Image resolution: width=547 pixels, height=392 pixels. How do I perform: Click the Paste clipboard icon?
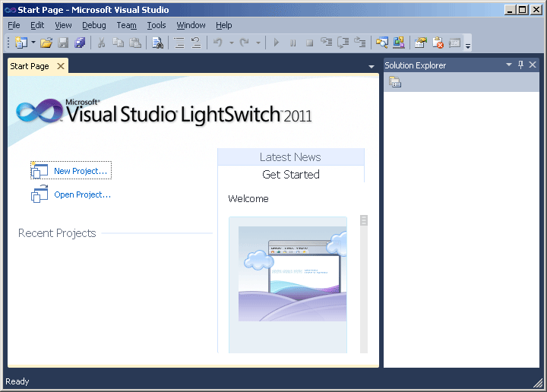[135, 43]
